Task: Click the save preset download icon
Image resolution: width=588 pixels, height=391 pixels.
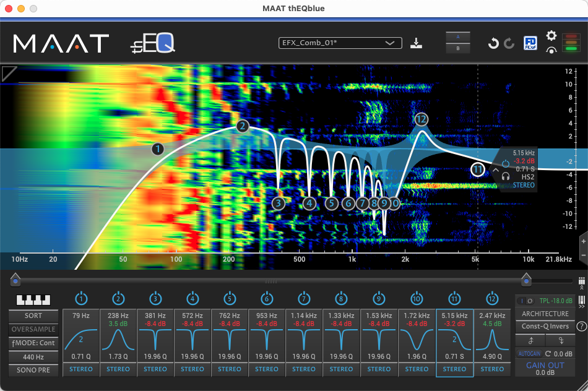Action: coord(417,43)
